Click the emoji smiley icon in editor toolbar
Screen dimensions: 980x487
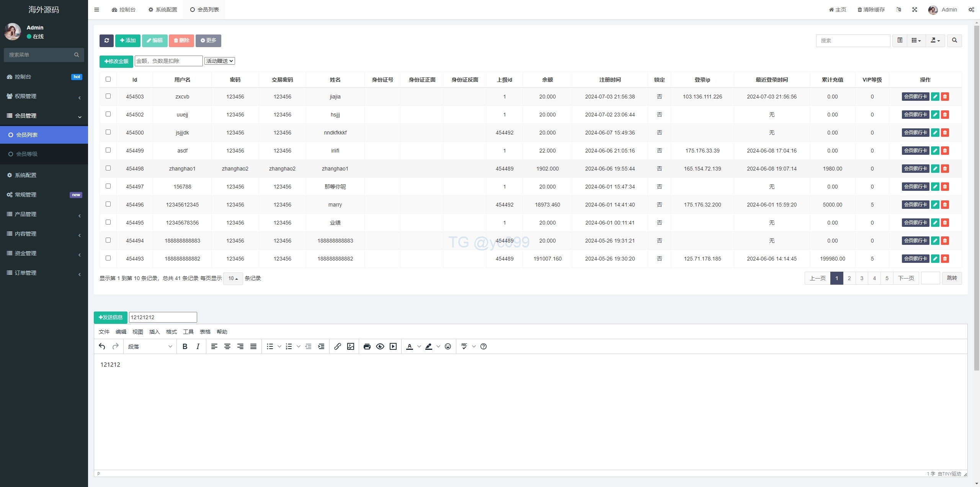click(x=448, y=346)
